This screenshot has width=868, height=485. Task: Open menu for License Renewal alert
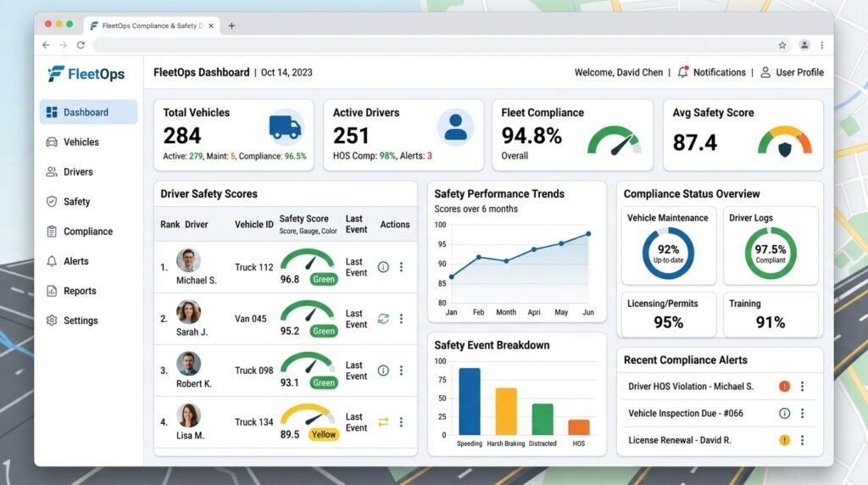(802, 440)
